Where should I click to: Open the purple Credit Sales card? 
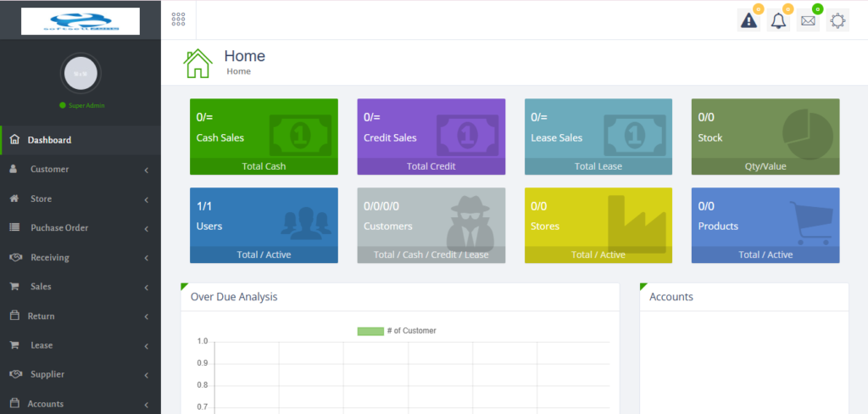pos(431,136)
